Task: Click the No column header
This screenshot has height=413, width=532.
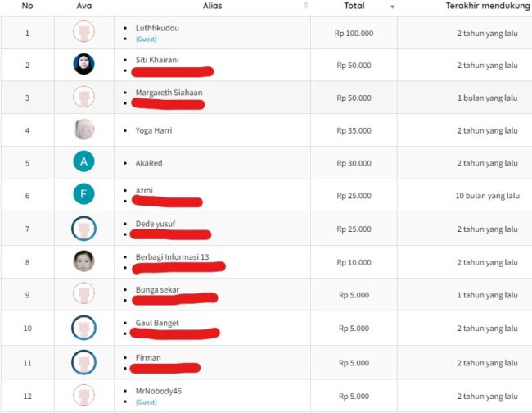Action: click(28, 6)
